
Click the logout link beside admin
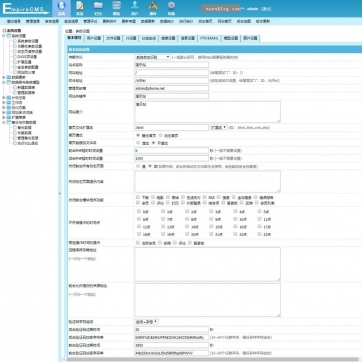tap(266, 9)
